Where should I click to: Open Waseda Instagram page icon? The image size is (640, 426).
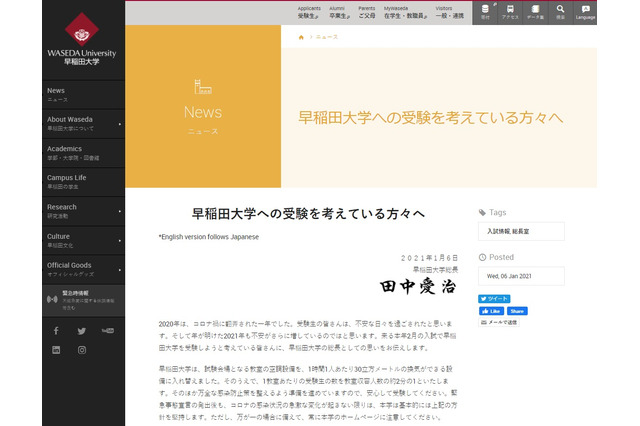click(x=82, y=350)
